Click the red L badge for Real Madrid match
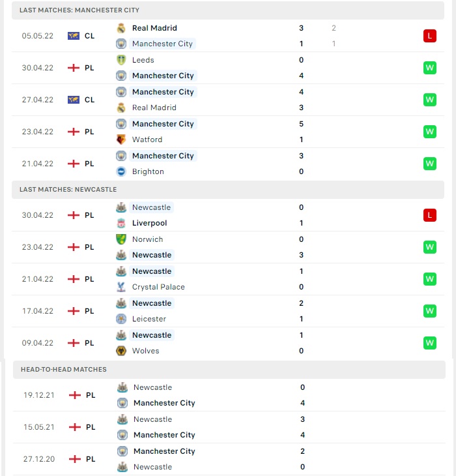 point(430,36)
